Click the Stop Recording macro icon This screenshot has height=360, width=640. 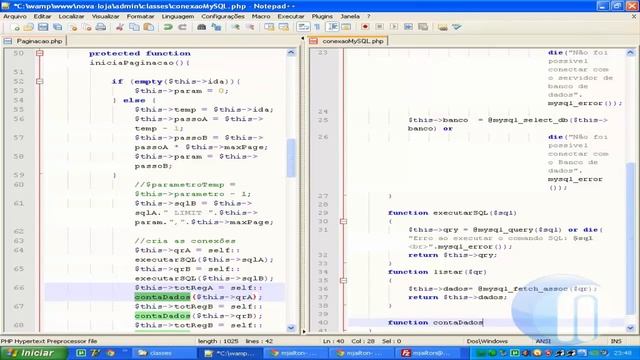click(379, 27)
